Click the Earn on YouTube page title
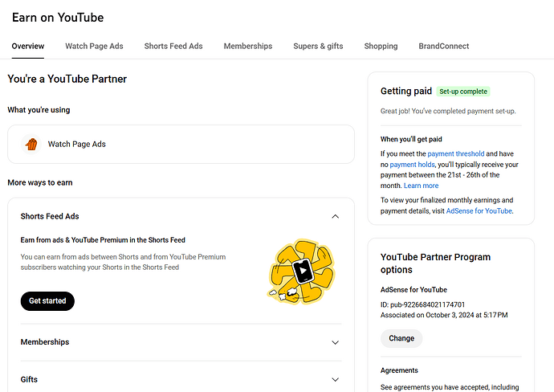 click(x=58, y=18)
